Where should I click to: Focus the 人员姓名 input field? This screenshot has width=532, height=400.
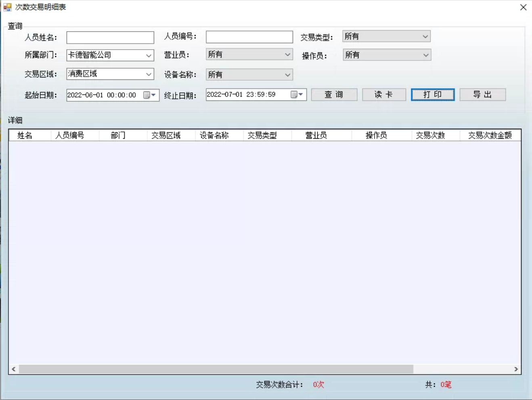(110, 37)
